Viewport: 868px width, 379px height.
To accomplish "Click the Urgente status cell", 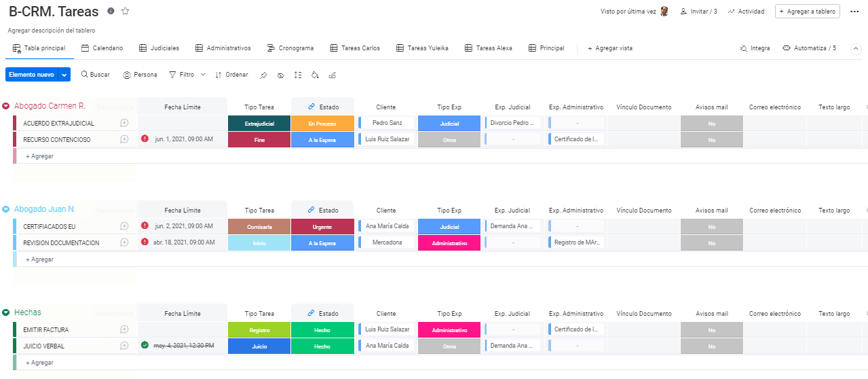I will 322,226.
